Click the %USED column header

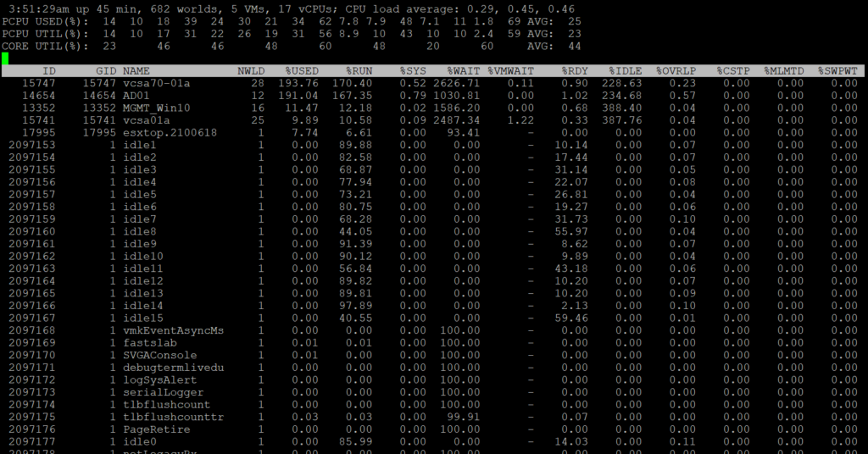[302, 71]
